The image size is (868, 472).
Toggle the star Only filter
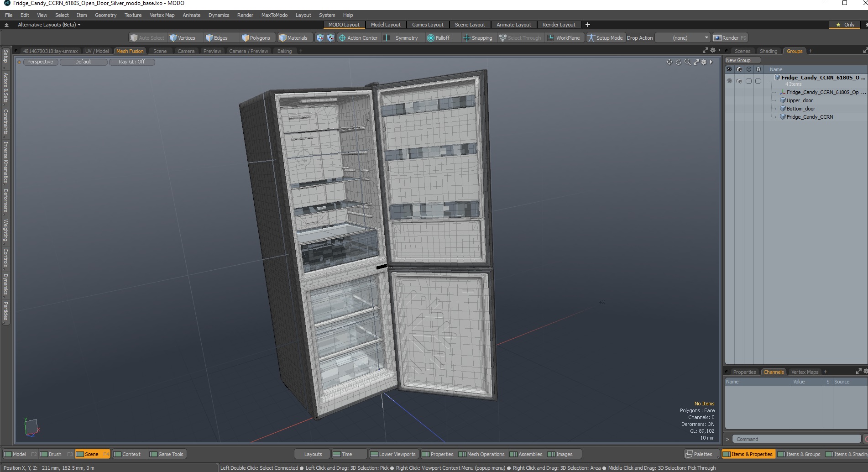(845, 25)
